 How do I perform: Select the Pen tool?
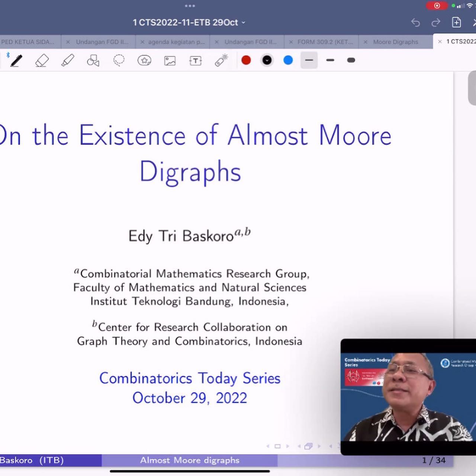tap(16, 60)
